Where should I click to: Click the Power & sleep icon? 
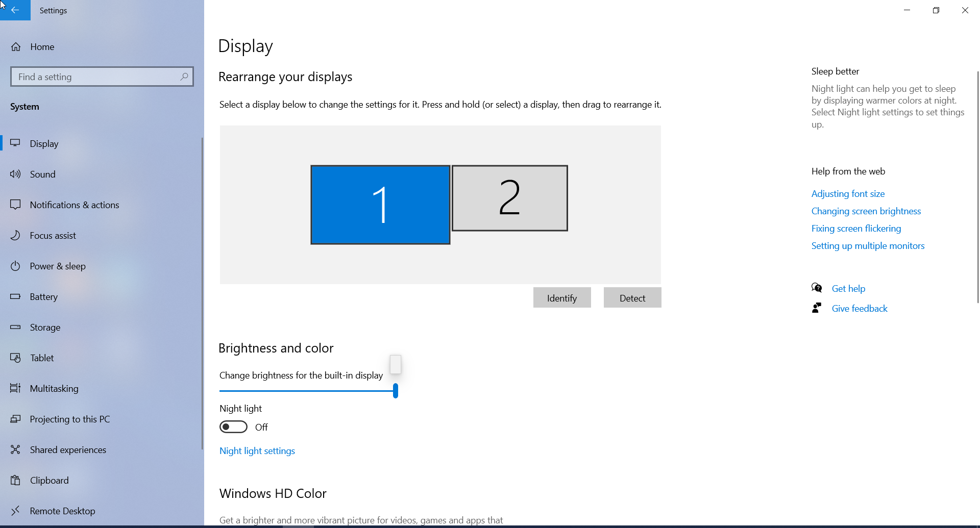point(15,266)
